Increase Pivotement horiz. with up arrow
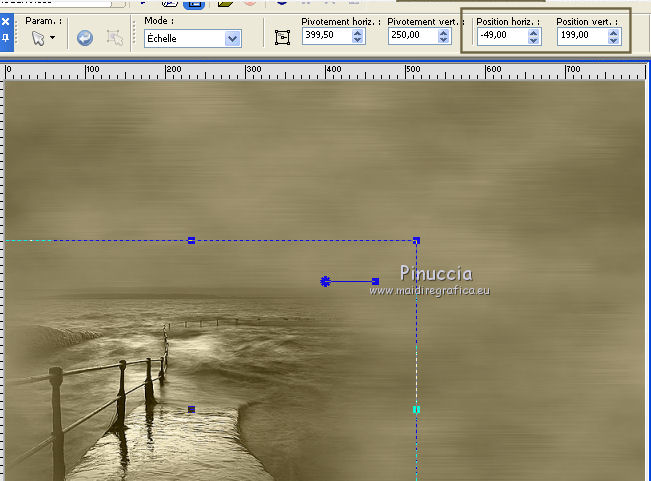Screen dimensions: 651x481 tap(357, 32)
